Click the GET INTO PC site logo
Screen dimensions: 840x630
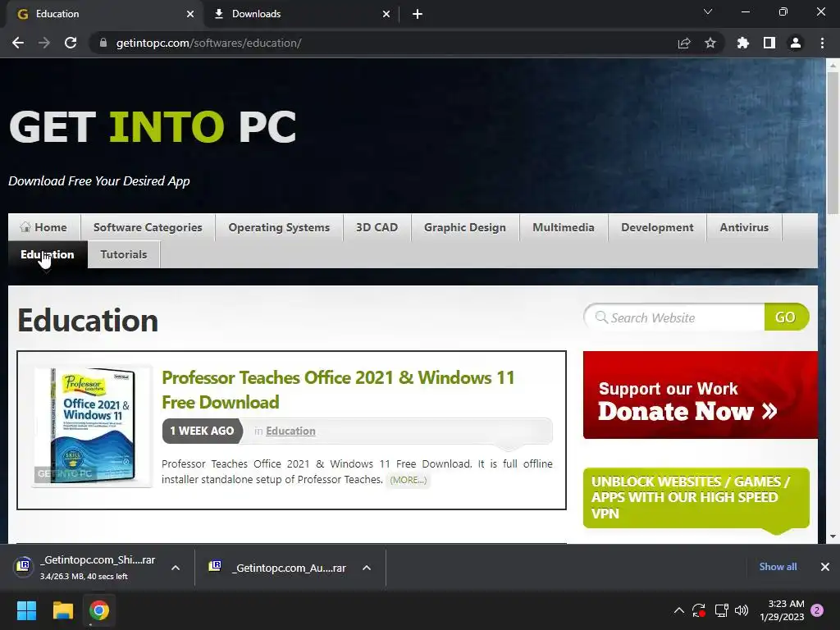[x=153, y=127]
